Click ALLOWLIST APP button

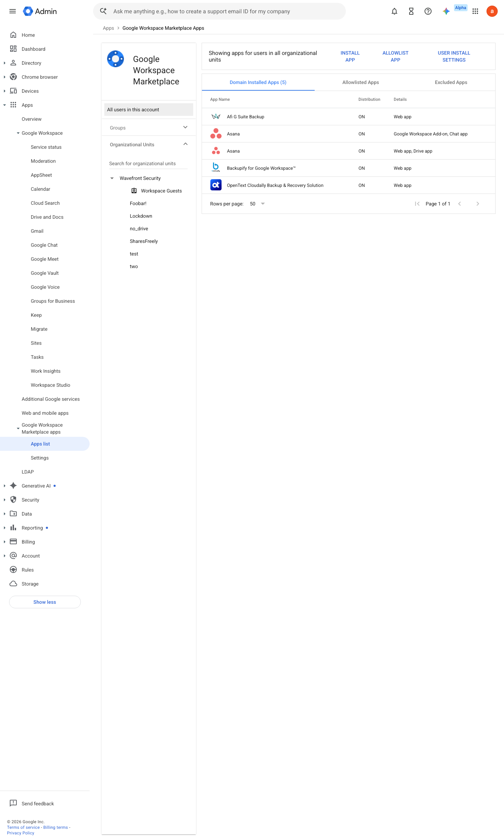(x=395, y=56)
